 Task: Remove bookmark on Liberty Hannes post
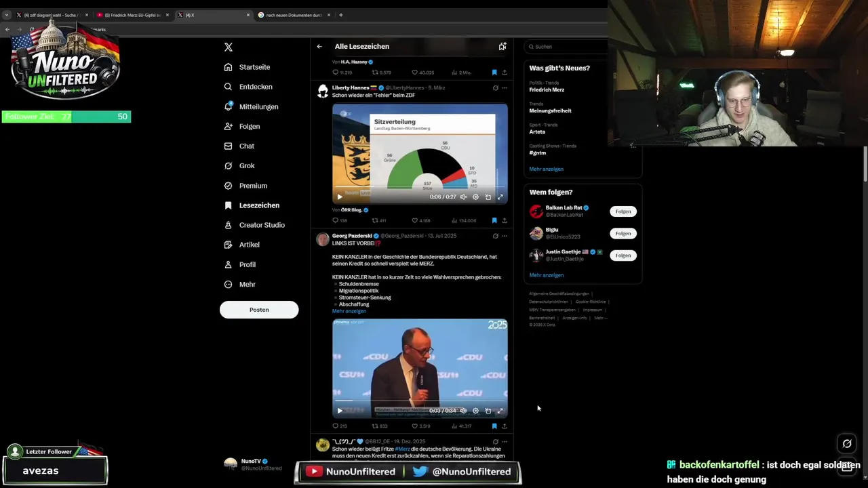tap(494, 220)
